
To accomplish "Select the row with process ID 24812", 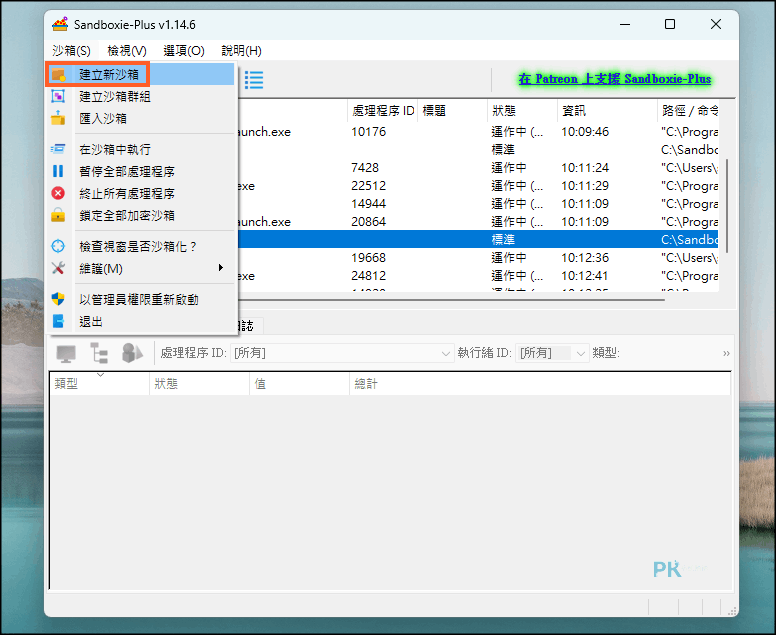I will (478, 275).
